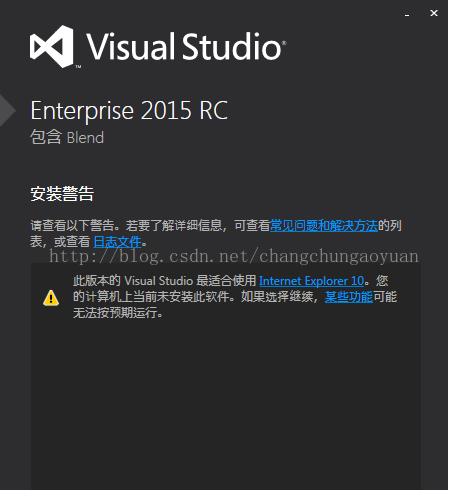Screen dimensions: 450x490
Task: Click the gray back arrow on left edge
Action: coord(7,110)
